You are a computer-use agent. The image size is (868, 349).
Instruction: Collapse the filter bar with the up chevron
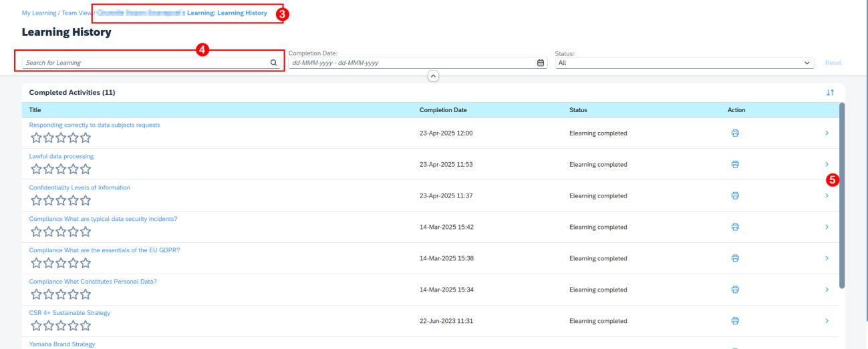[x=434, y=76]
